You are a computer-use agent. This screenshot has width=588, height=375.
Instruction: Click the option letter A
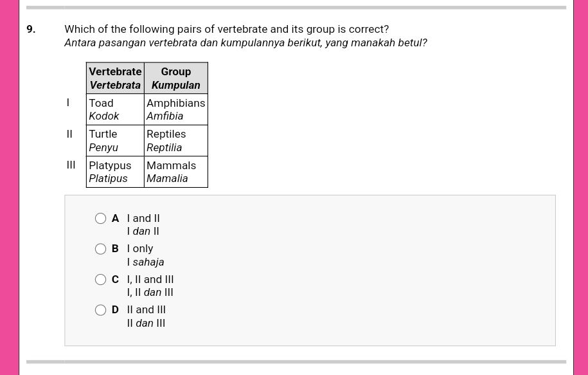coord(115,218)
